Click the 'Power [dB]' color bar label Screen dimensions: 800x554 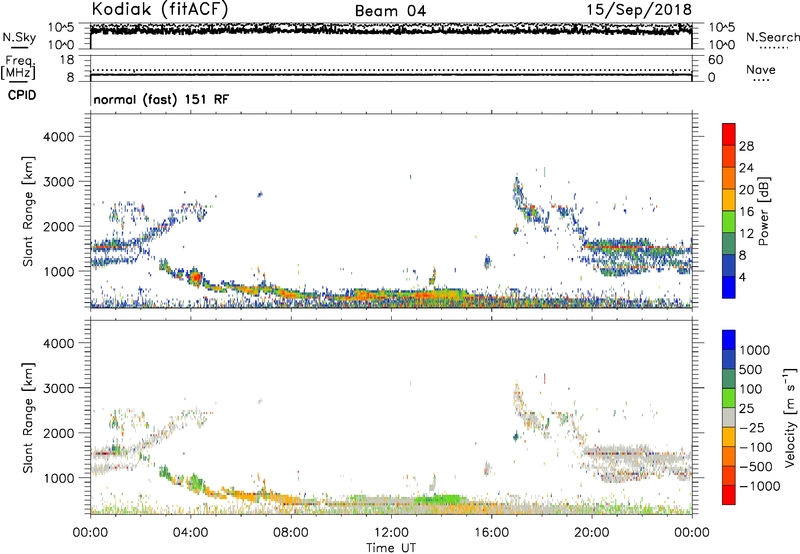point(764,211)
